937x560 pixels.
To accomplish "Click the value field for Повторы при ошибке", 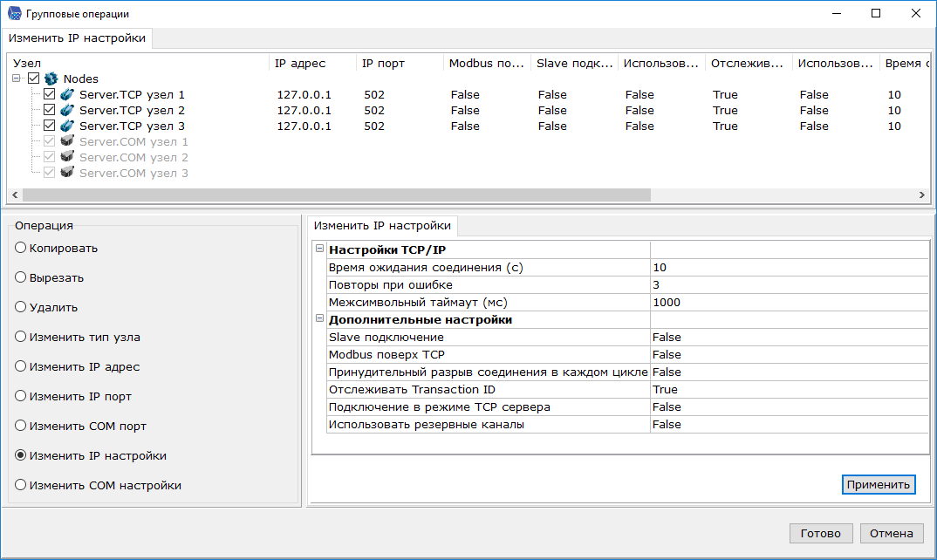I will pos(785,283).
